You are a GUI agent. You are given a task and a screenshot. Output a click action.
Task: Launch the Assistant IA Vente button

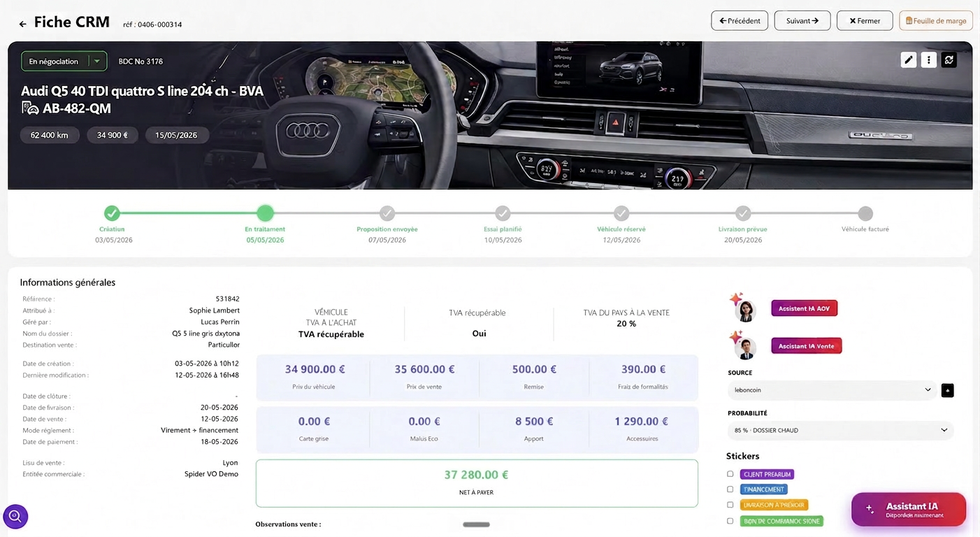(x=807, y=346)
